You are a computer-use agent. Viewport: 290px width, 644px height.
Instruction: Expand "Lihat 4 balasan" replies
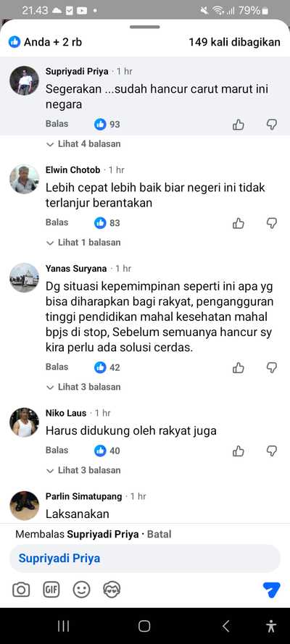point(84,144)
